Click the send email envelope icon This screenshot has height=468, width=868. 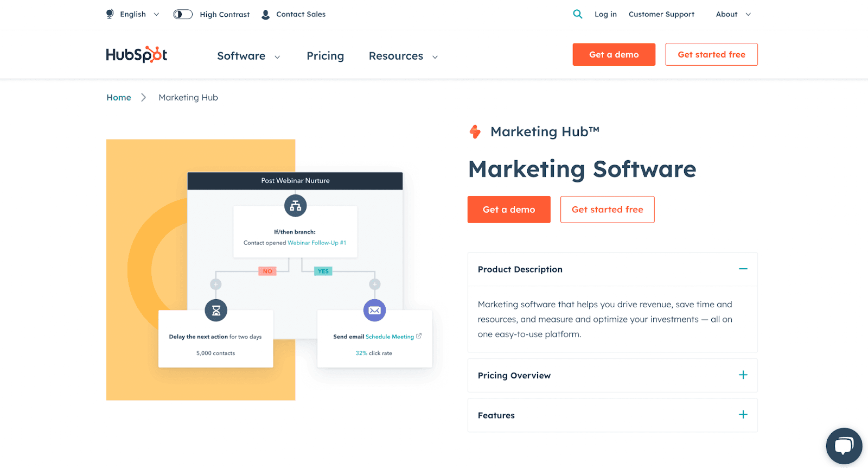374,311
